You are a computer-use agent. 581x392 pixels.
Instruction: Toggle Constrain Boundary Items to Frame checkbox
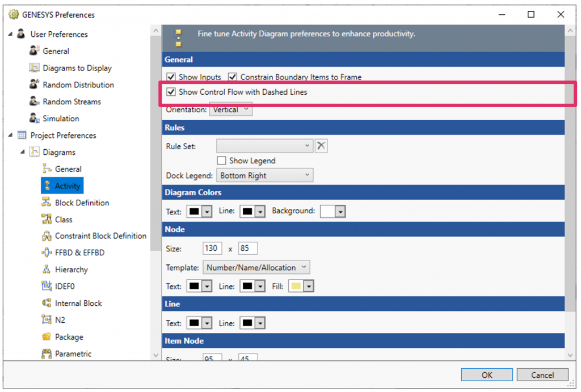232,77
